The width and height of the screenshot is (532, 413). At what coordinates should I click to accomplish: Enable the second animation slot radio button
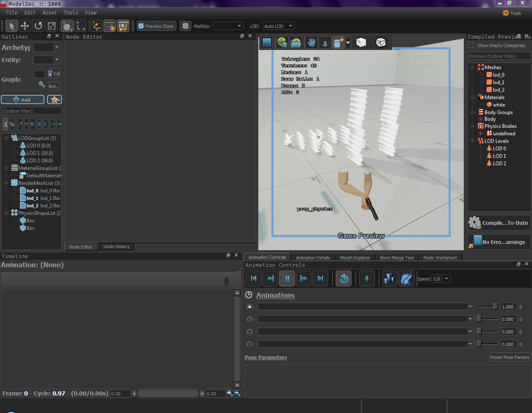pos(249,319)
